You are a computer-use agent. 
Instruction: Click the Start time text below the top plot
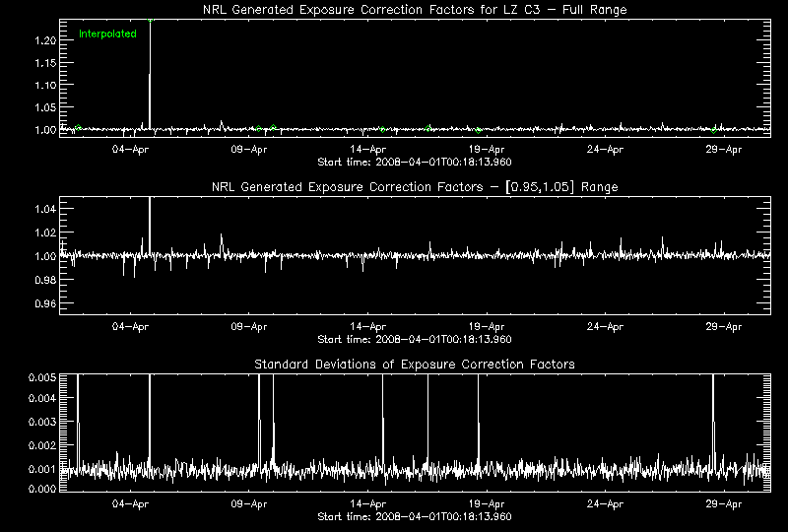coord(414,162)
